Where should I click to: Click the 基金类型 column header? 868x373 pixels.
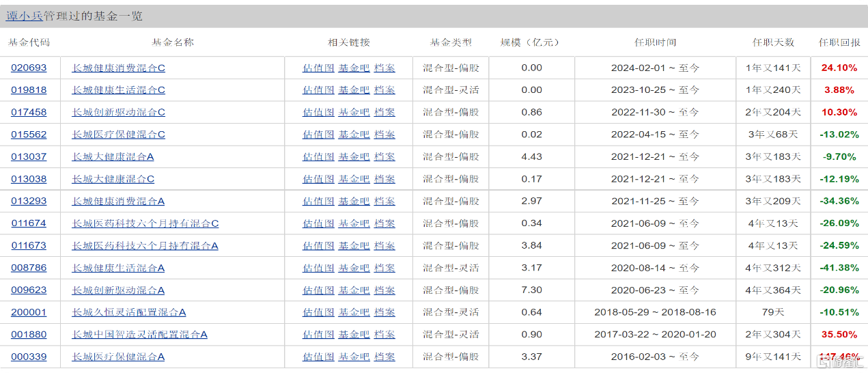[451, 42]
